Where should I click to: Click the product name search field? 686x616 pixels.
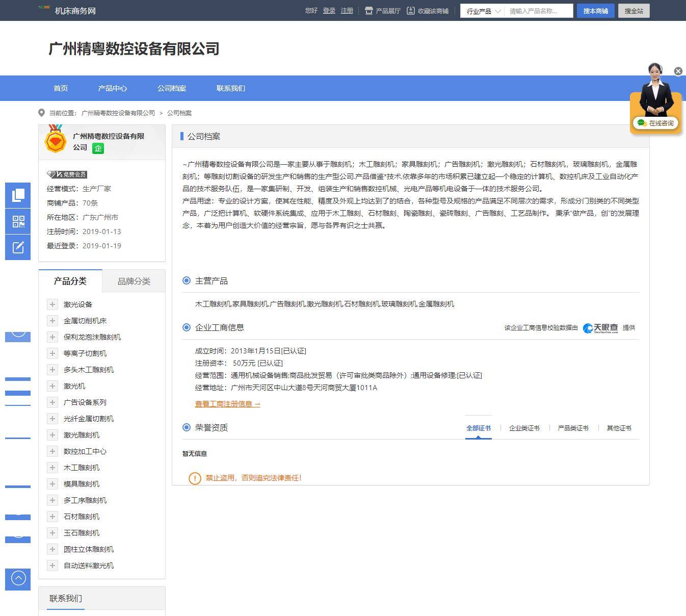(x=538, y=11)
